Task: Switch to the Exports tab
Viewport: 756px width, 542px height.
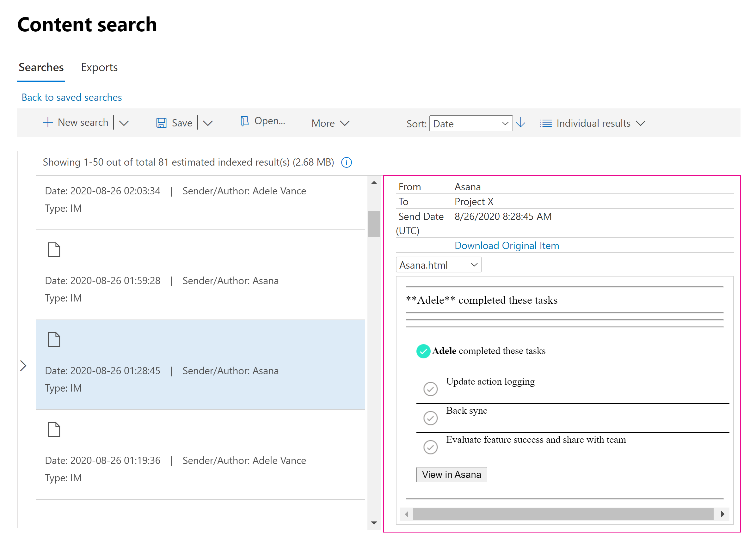Action: 99,67
